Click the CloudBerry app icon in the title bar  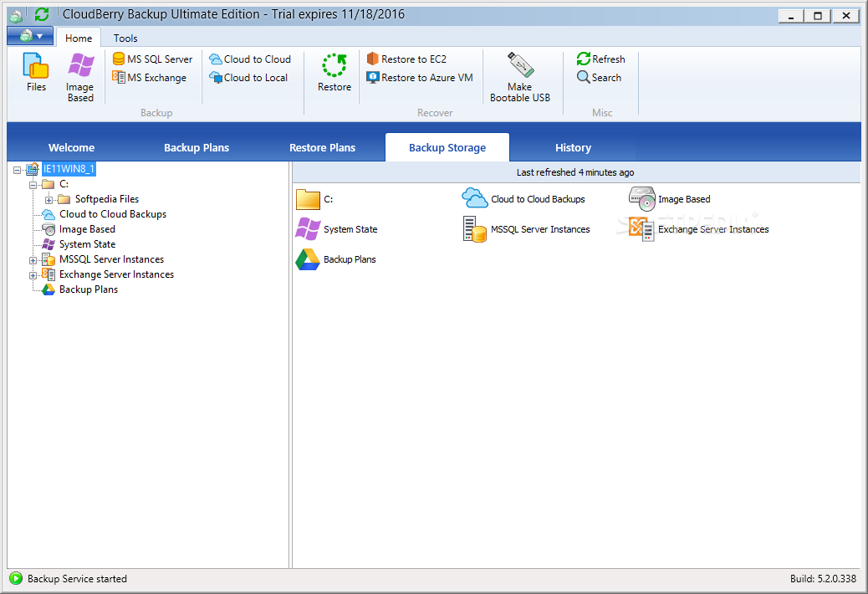(17, 16)
